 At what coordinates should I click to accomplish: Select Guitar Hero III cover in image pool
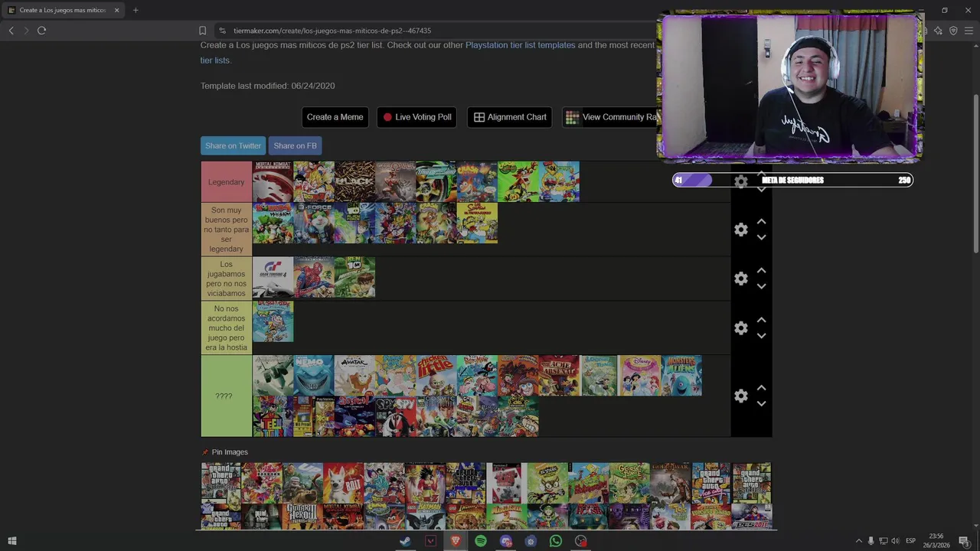point(302,517)
